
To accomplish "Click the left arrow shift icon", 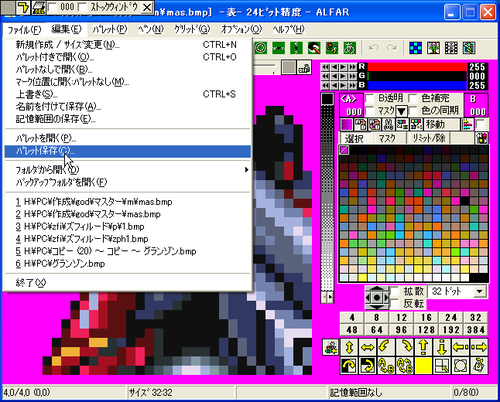I will [460, 347].
